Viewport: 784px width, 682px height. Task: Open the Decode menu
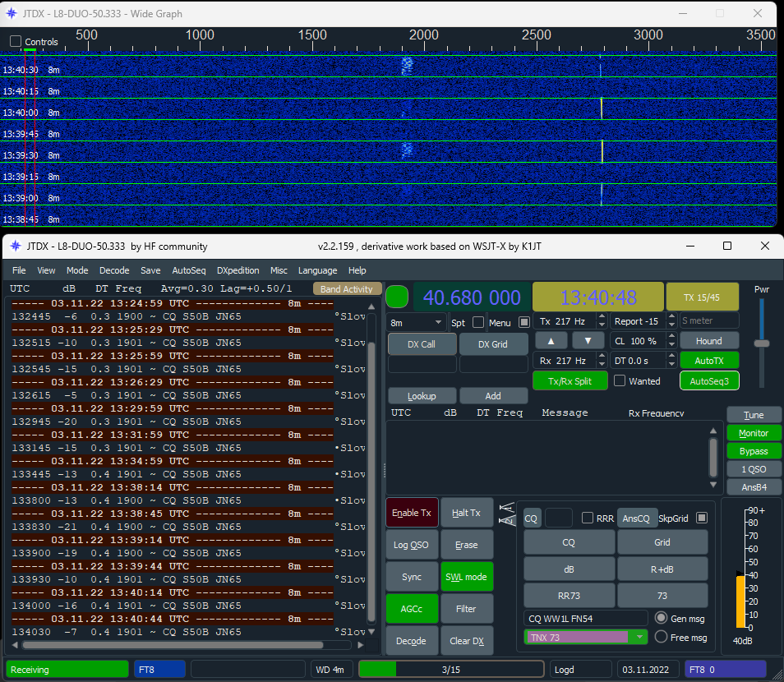(x=114, y=270)
